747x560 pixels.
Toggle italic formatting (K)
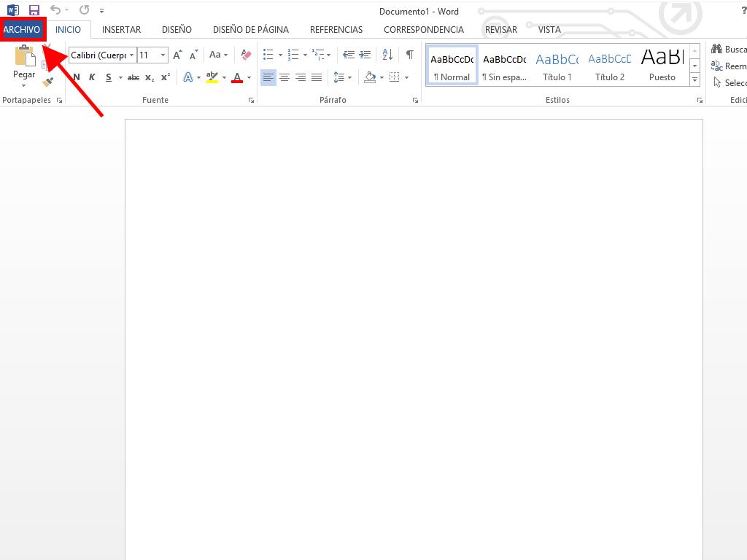click(92, 77)
